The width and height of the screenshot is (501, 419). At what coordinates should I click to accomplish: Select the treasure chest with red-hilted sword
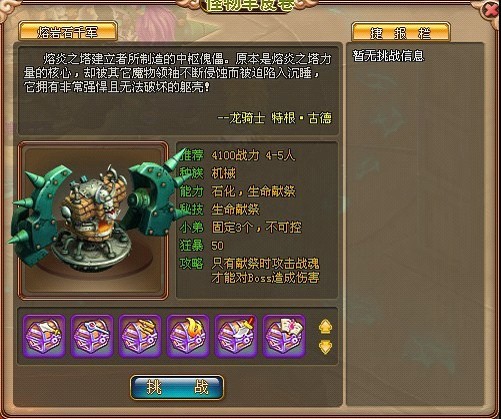(x=236, y=336)
